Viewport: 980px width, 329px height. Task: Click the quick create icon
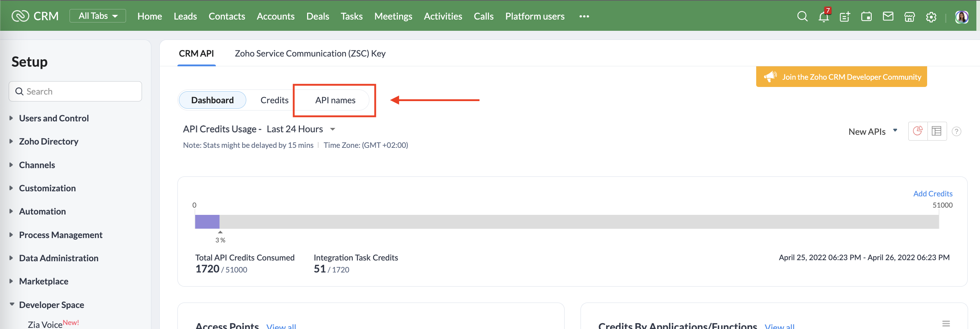[845, 16]
